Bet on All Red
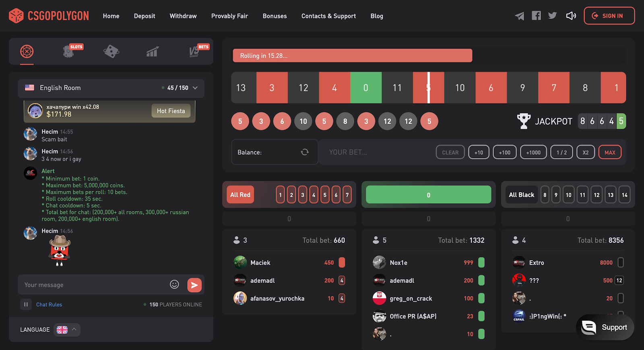 click(x=240, y=195)
